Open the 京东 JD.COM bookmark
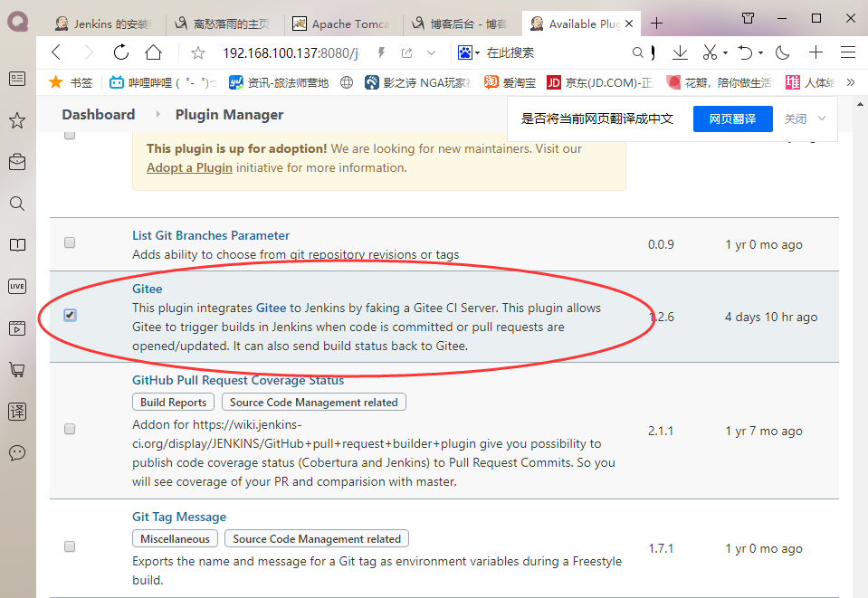 [x=600, y=83]
